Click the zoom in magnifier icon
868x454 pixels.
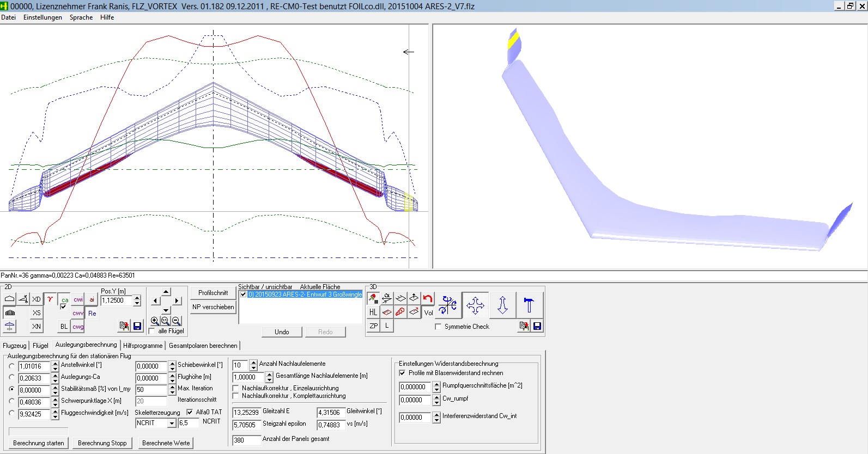tap(155, 321)
